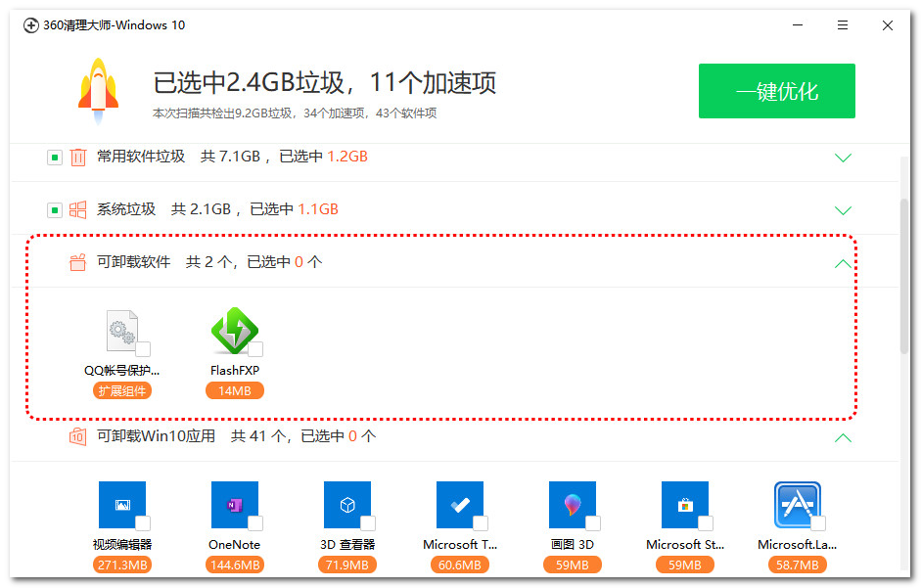Expand the 常用软件垃圾 section

coord(843,156)
